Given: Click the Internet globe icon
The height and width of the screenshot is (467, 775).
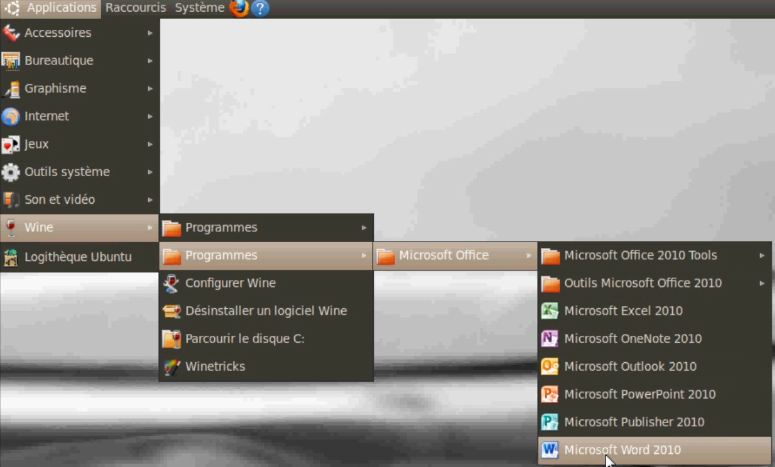Looking at the screenshot, I should 10,116.
